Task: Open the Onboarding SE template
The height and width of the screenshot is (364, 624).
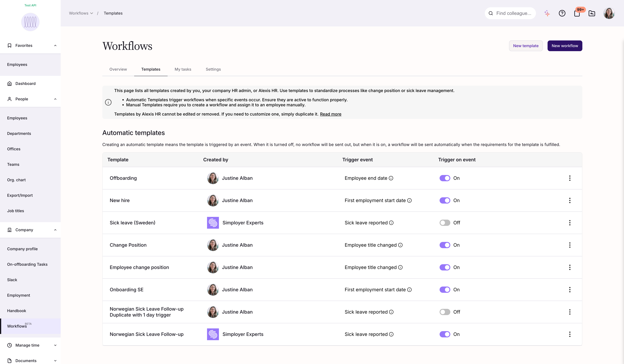Action: (127, 290)
